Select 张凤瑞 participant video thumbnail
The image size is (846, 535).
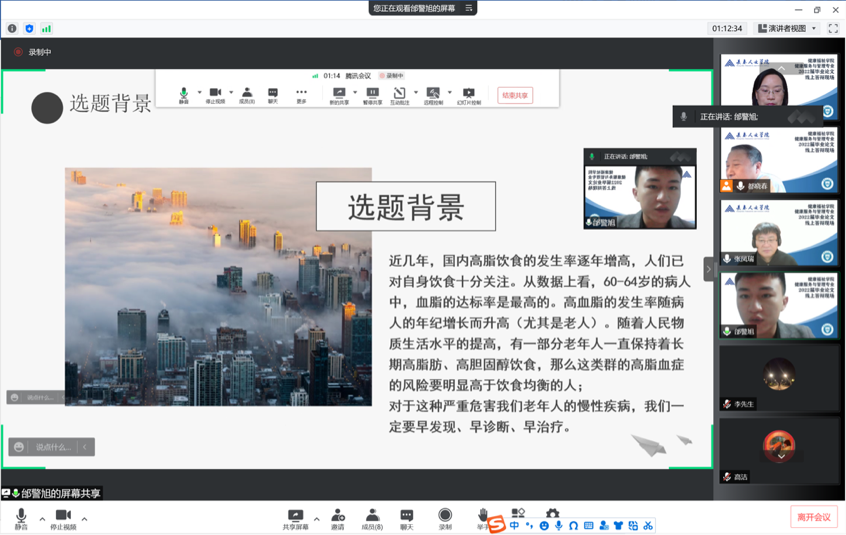(x=779, y=232)
